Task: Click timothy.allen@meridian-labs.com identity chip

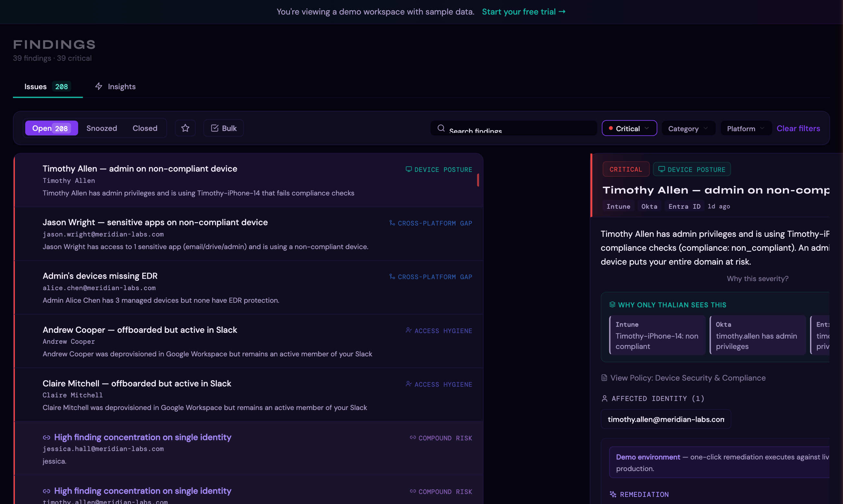Action: point(666,419)
